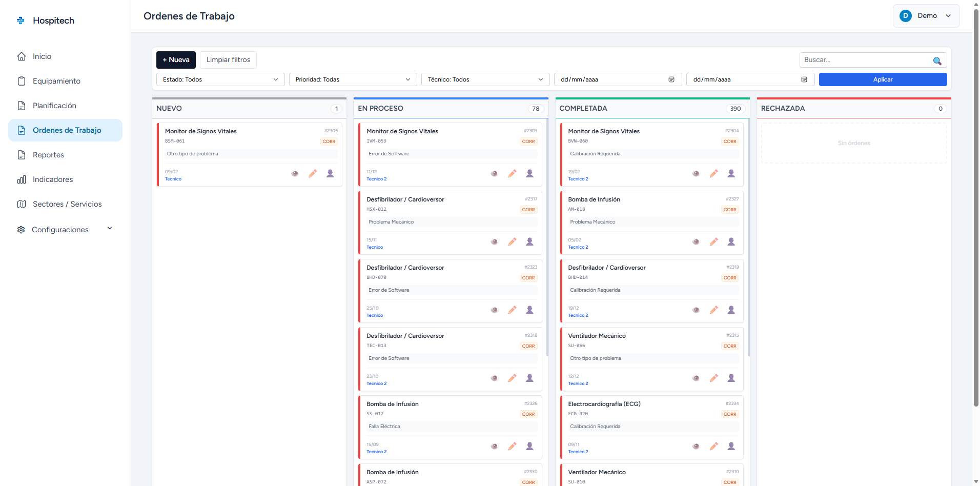Click pencil icon on order #2317

pos(512,242)
